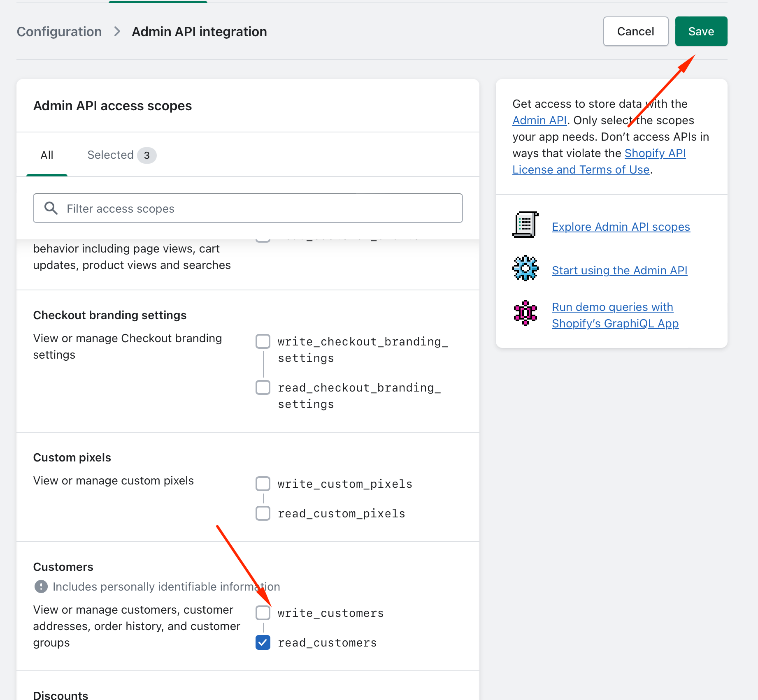
Task: Click the Cancel button
Action: [635, 31]
